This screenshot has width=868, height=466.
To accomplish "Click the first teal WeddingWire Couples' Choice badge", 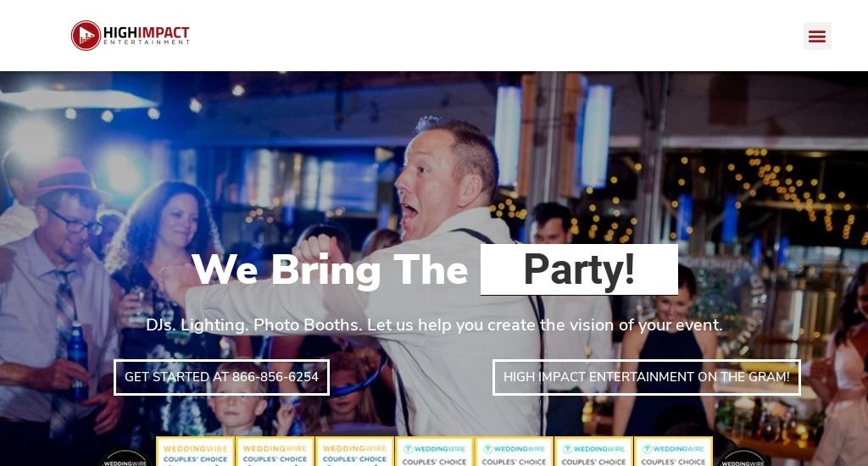I will point(435,452).
